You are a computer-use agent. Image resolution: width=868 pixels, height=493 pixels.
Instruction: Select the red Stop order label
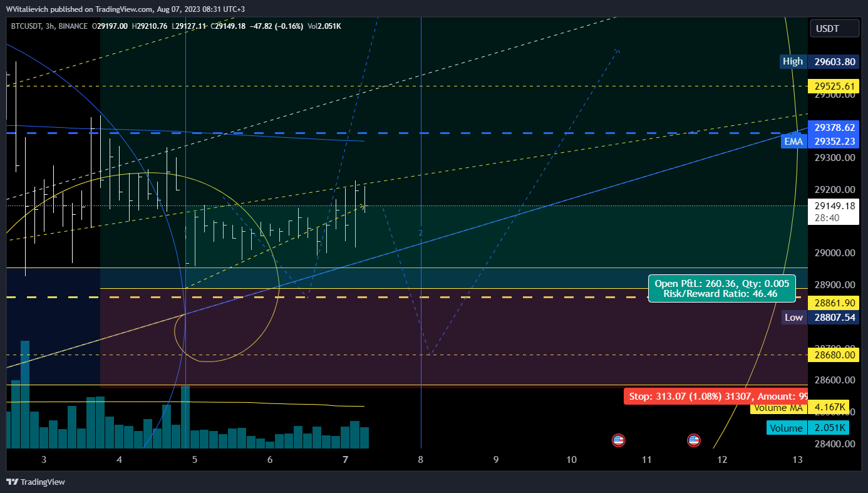(x=716, y=396)
